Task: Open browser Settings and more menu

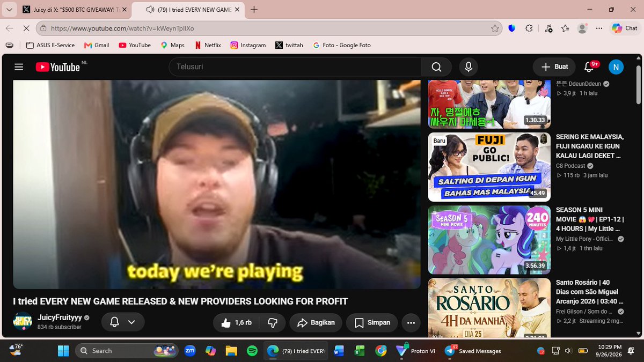Action: tap(599, 28)
